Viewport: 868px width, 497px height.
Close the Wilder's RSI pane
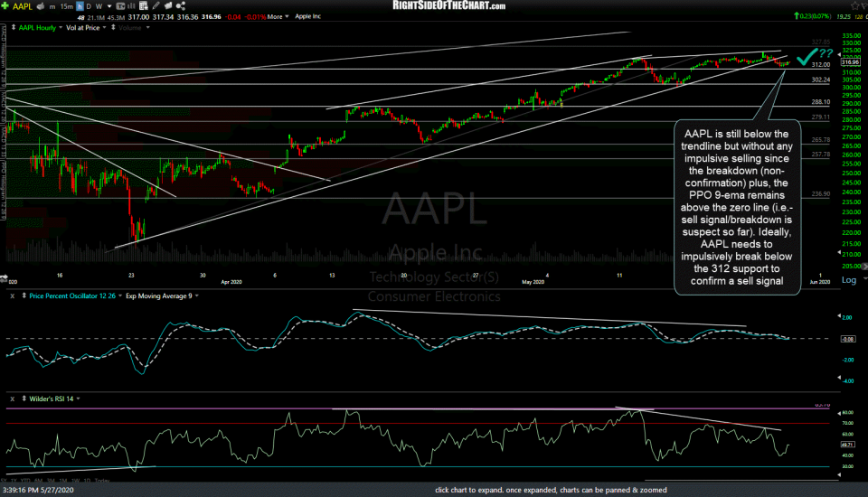pos(12,399)
